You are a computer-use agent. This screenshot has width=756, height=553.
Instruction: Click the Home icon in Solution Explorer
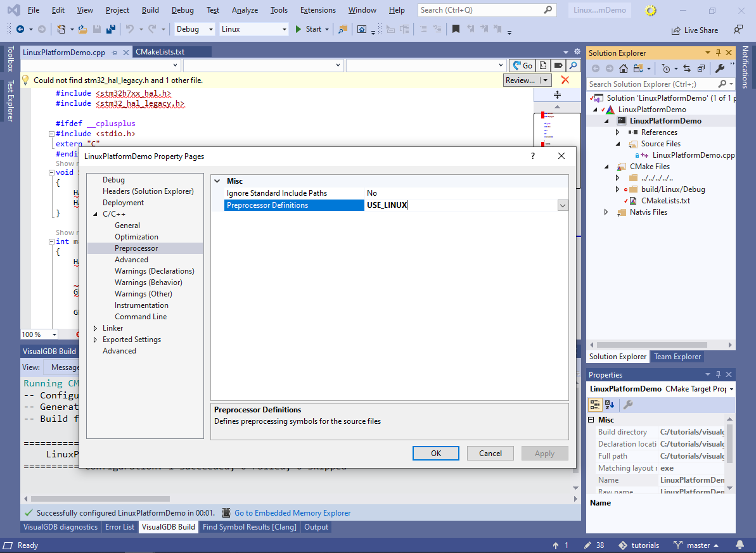[x=624, y=68]
